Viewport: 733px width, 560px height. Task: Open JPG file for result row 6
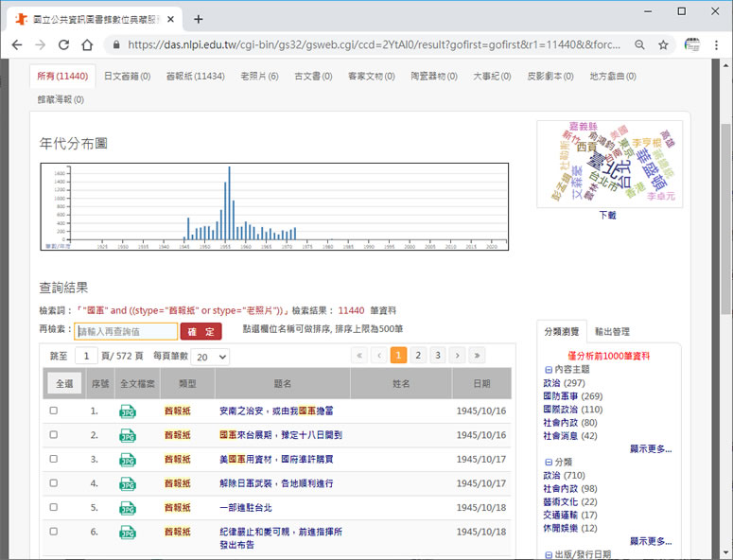click(x=128, y=532)
